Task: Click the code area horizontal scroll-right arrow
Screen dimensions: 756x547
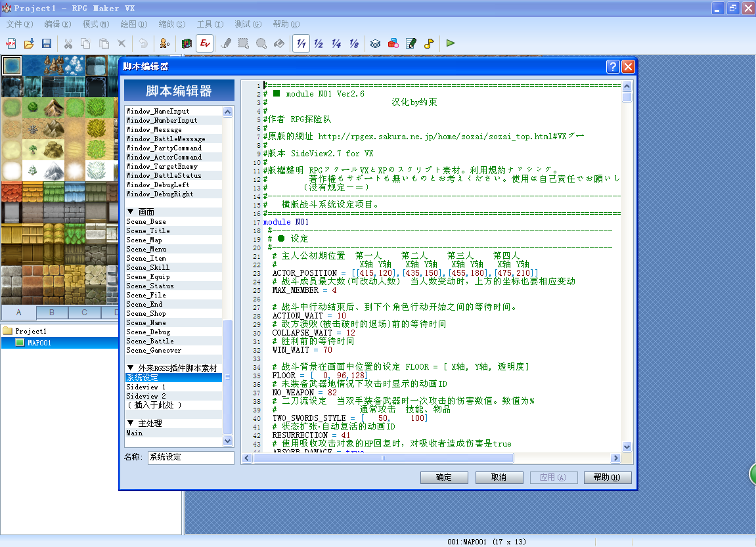Action: [x=615, y=458]
